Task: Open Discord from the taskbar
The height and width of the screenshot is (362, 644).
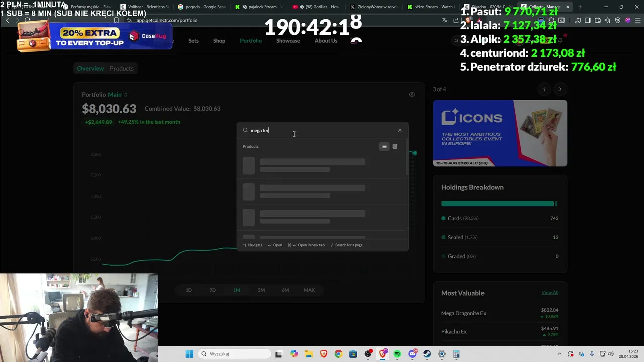Action: click(413, 354)
